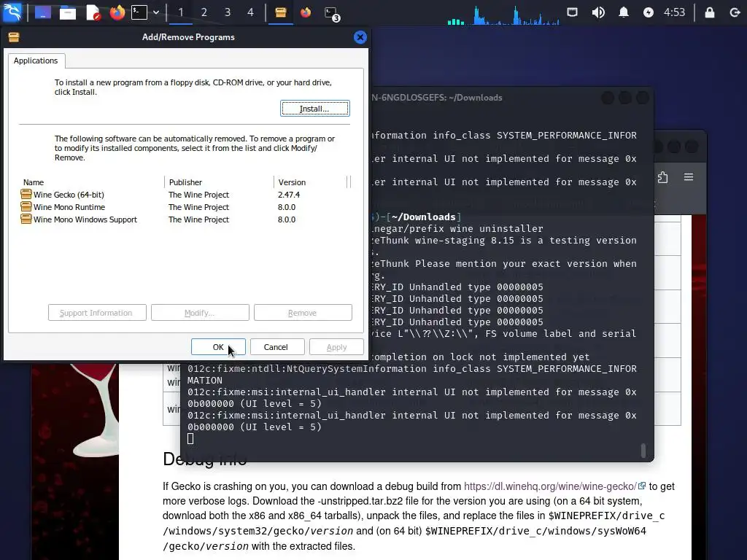747x560 pixels.
Task: Select Wine Gecko (64-bit) entry
Action: (69, 195)
